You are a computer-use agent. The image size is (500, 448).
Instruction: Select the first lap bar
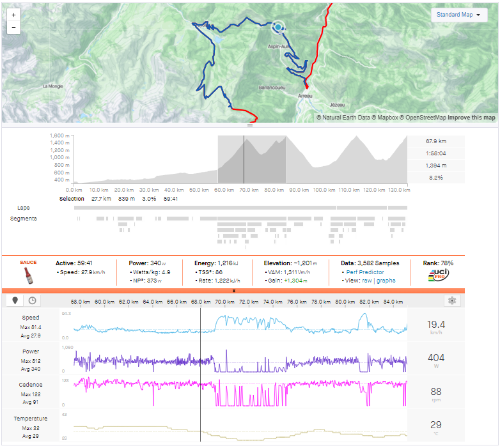205,208
